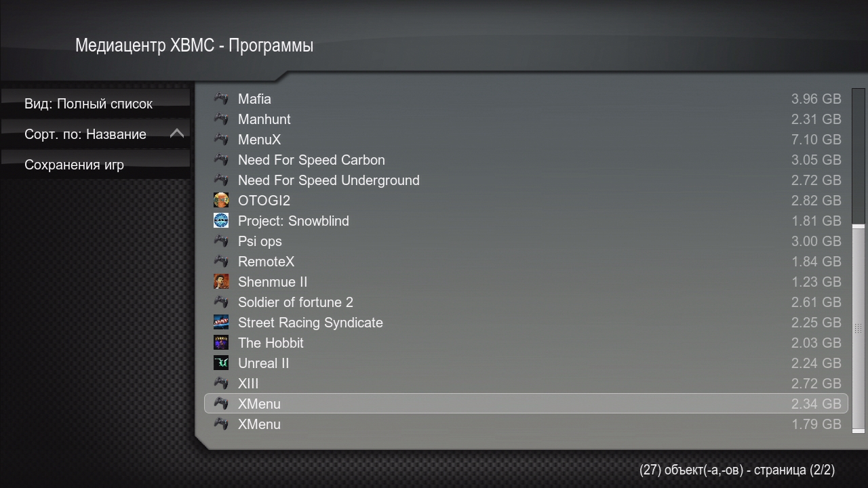The width and height of the screenshot is (868, 488).
Task: Click the icon beside Soldier of fortune 2
Action: click(x=221, y=302)
